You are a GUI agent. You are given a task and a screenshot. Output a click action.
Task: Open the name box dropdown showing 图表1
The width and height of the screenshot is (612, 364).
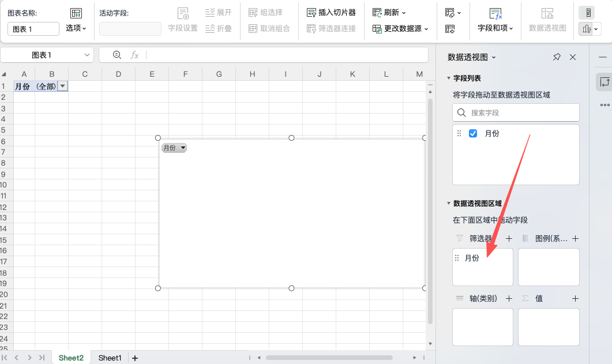coord(87,54)
